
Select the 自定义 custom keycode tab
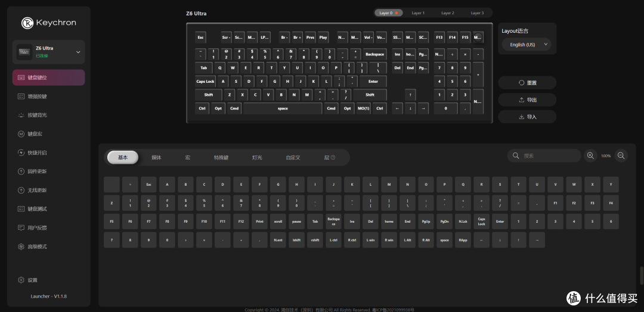(x=293, y=157)
